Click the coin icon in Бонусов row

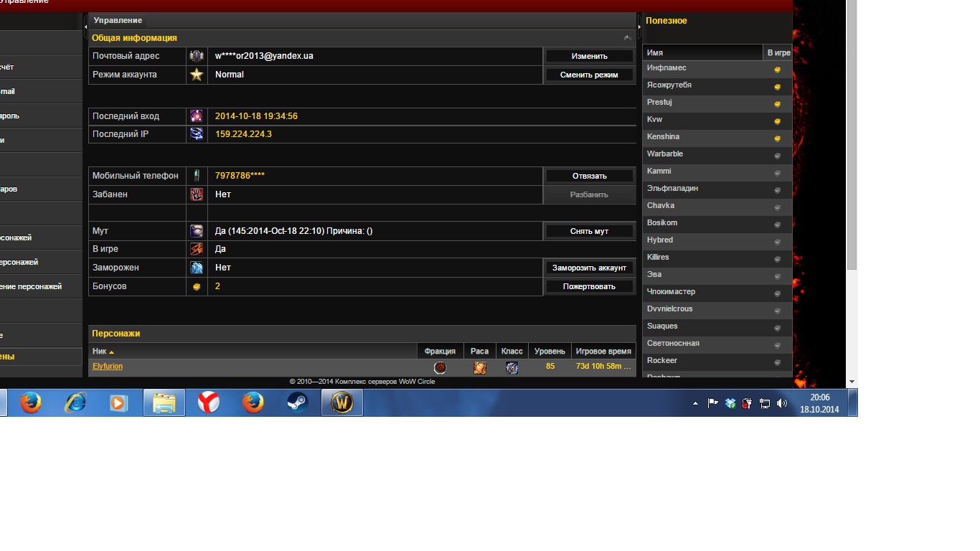click(197, 286)
